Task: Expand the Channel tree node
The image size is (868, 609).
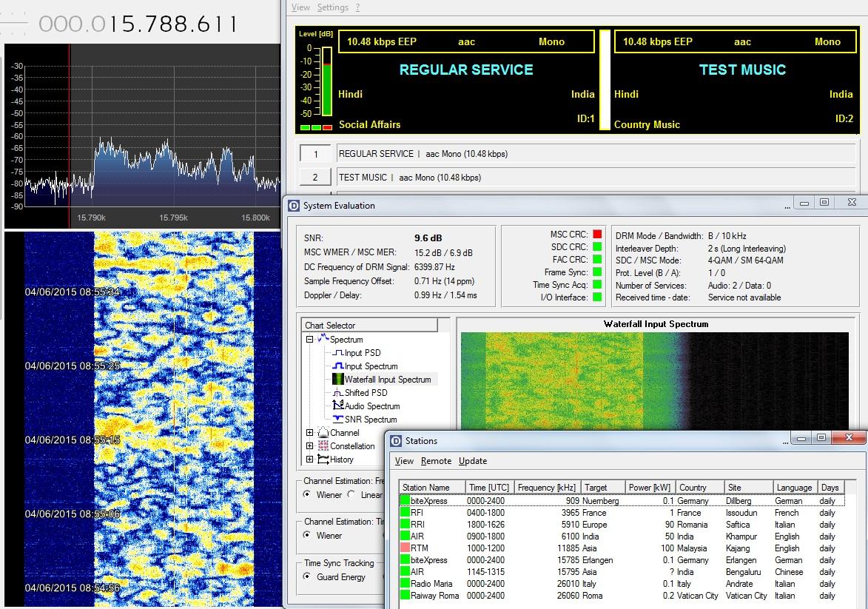Action: [x=309, y=433]
